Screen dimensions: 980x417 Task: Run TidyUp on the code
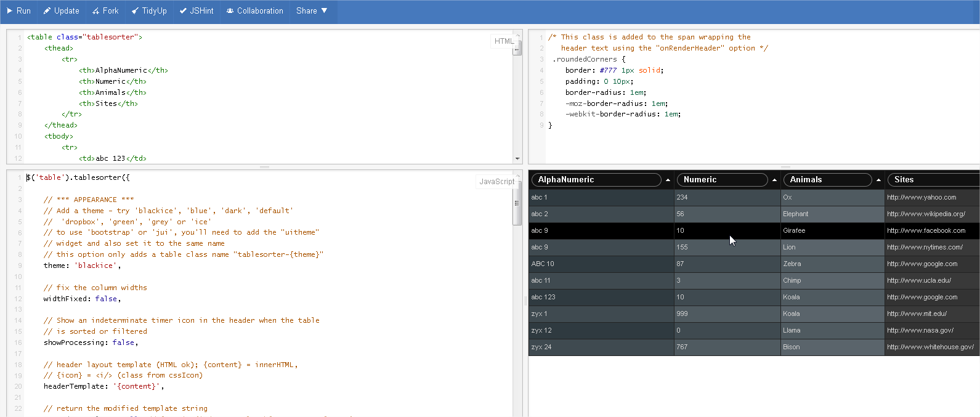pos(149,11)
